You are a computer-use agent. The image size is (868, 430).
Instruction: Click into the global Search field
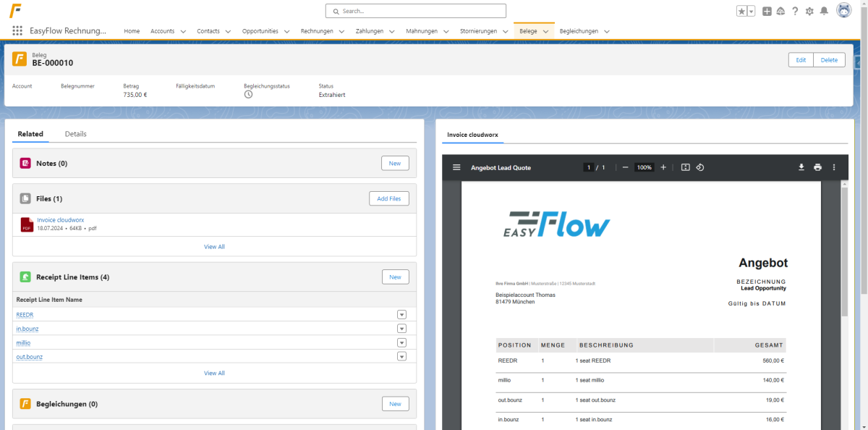415,11
